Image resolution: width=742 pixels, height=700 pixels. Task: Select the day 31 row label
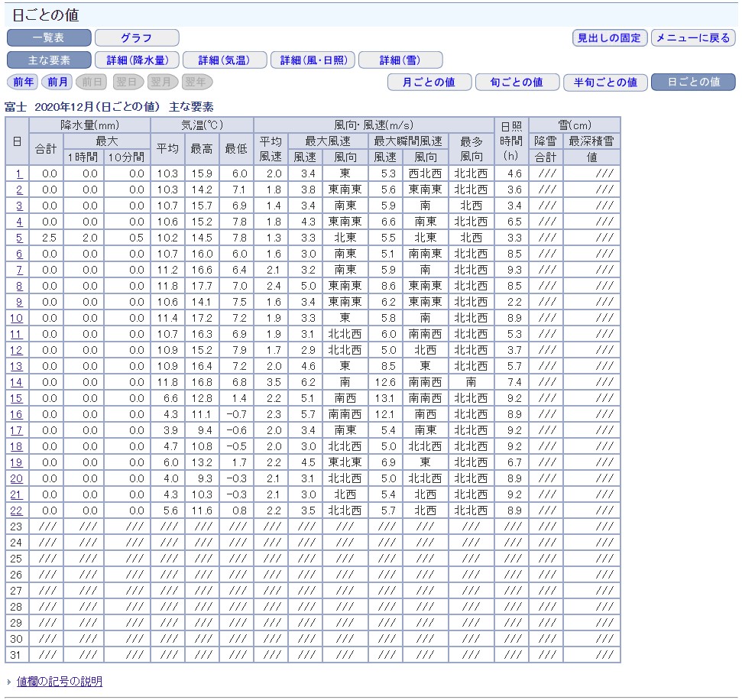pyautogui.click(x=17, y=656)
